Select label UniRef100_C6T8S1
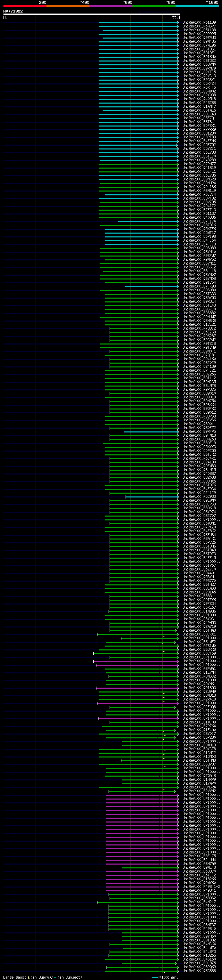Screen dimensions: 222x980 click(x=199, y=49)
